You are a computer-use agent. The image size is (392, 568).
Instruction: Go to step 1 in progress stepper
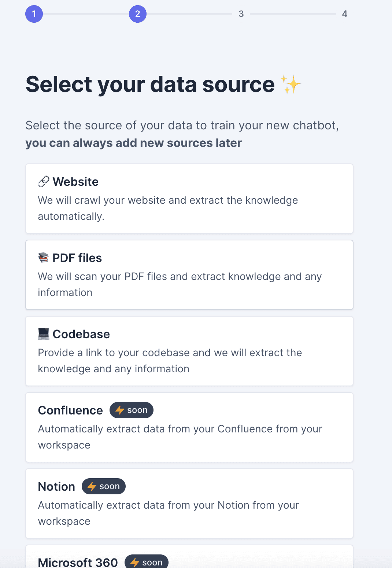(34, 14)
